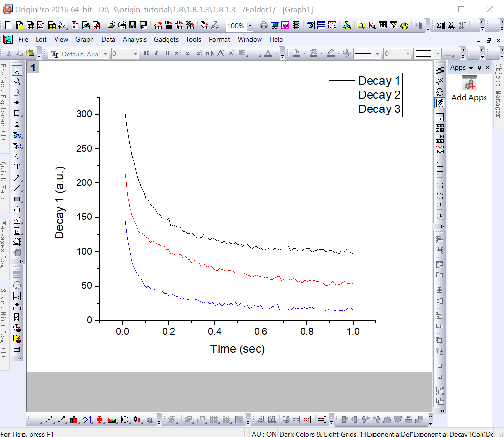The height and width of the screenshot is (437, 504).
Task: Click the Add Apps icon
Action: click(469, 84)
